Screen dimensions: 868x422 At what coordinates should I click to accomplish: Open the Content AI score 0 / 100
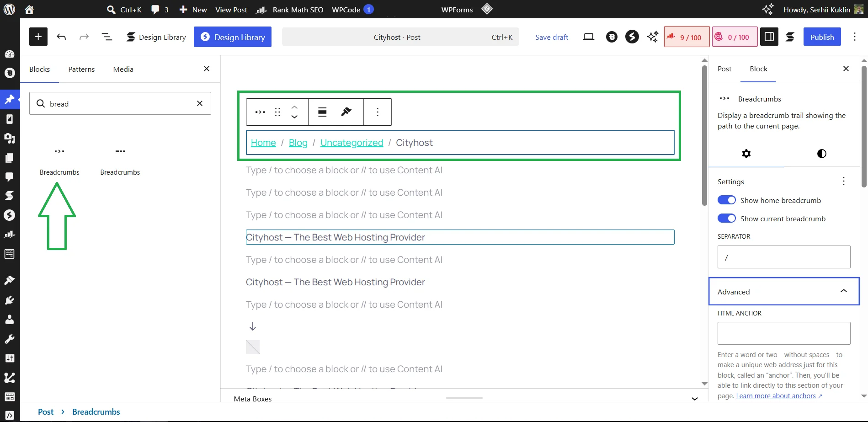(x=735, y=37)
